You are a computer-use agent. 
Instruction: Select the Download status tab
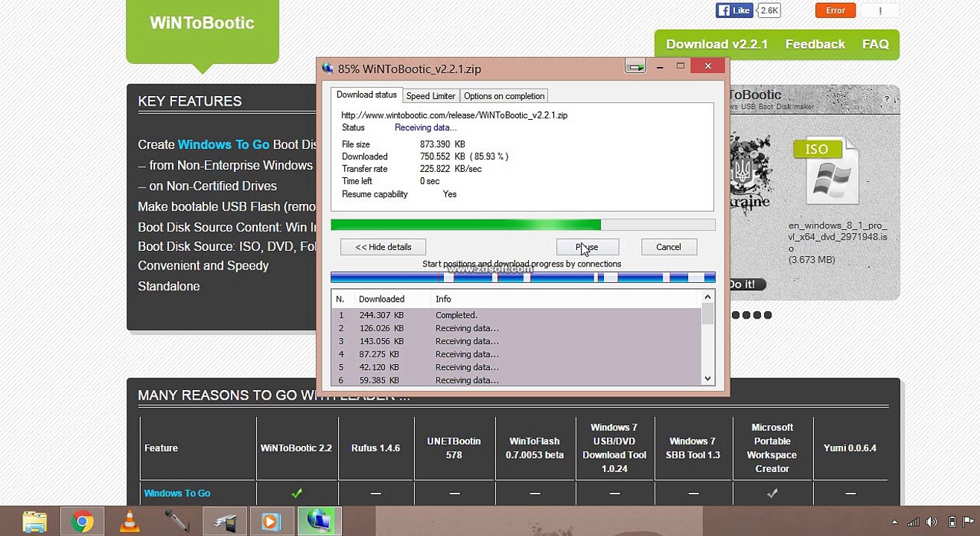tap(366, 95)
